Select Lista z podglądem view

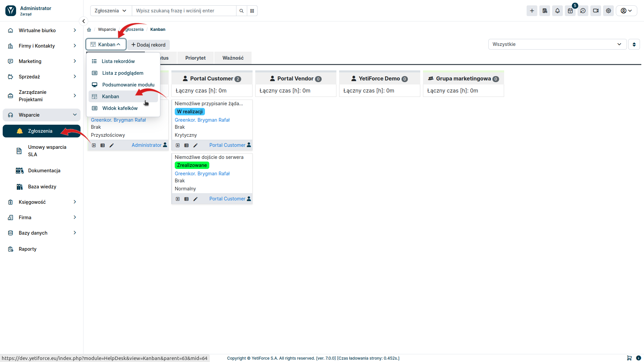tap(123, 73)
